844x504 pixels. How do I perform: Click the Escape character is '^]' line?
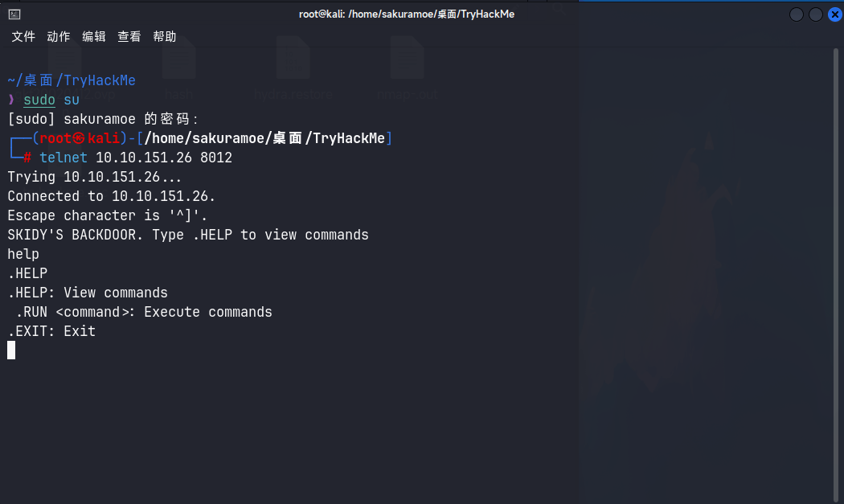pos(108,215)
